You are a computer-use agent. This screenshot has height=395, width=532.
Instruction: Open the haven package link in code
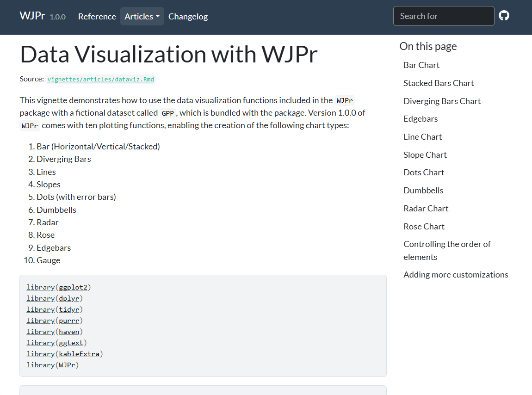coord(69,332)
